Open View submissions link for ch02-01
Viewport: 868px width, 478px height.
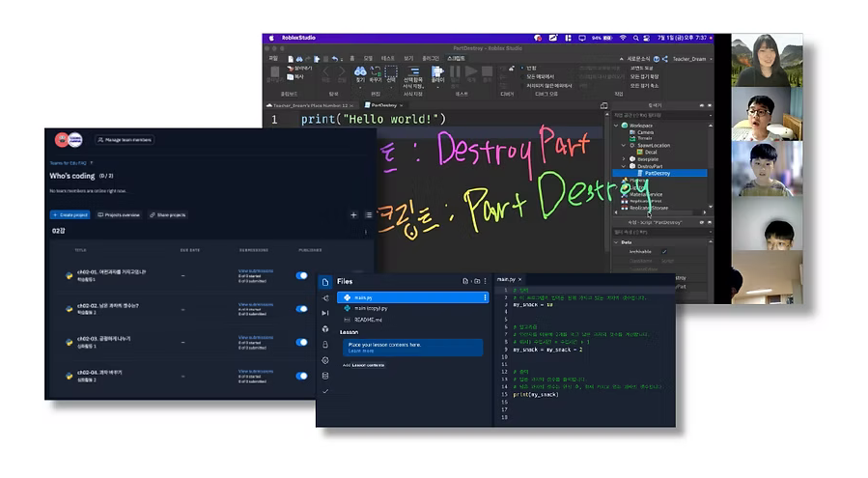(256, 270)
